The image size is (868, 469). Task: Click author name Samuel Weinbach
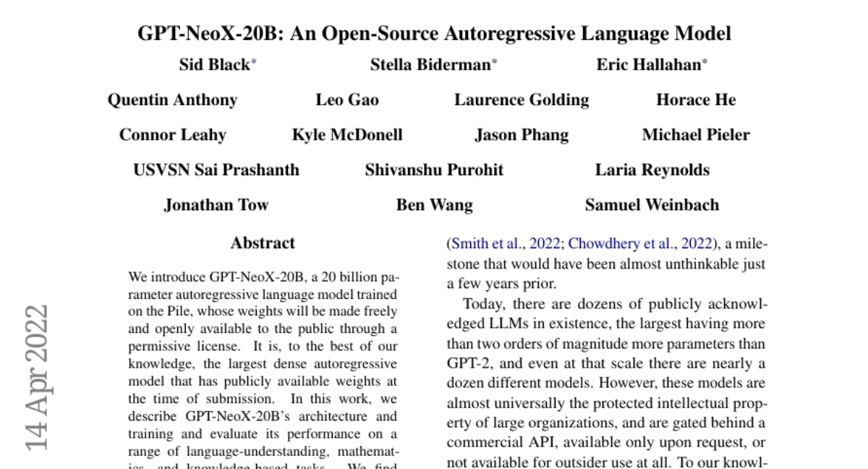[652, 205]
